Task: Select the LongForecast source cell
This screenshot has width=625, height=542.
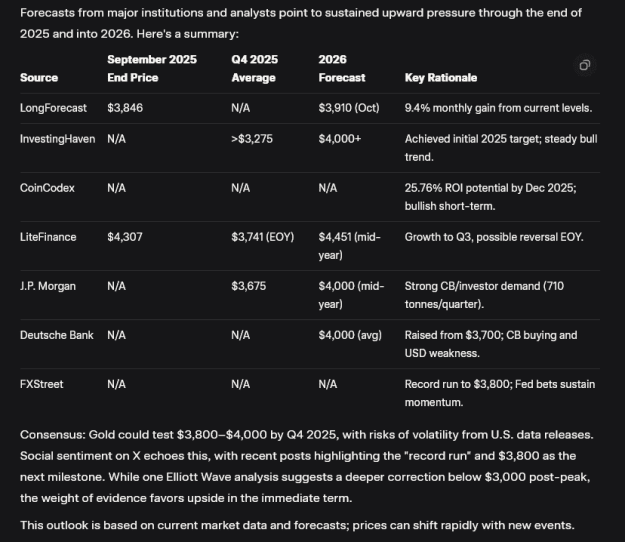Action: [53, 108]
